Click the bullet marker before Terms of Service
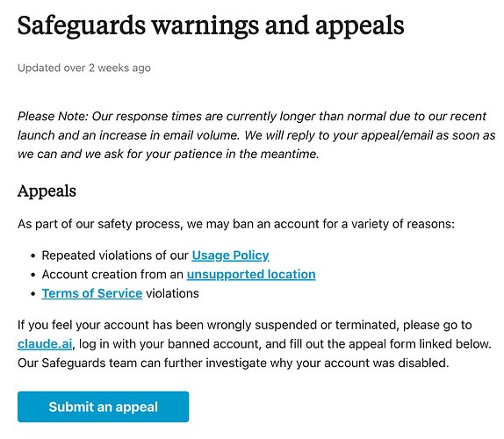Image resolution: width=504 pixels, height=439 pixels. pos(33,294)
